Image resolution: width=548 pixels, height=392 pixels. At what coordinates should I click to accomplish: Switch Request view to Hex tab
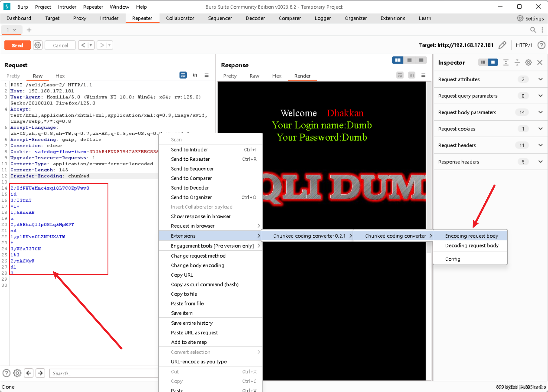point(60,76)
